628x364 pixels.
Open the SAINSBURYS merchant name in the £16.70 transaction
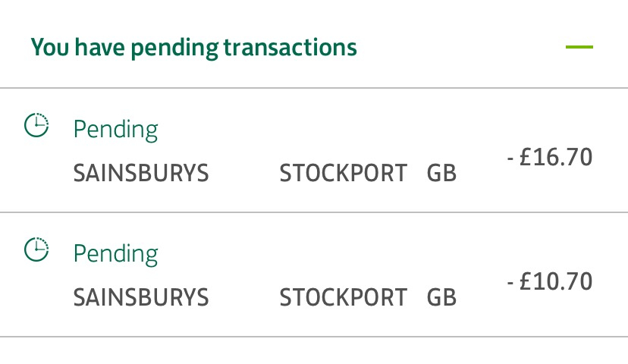[141, 173]
